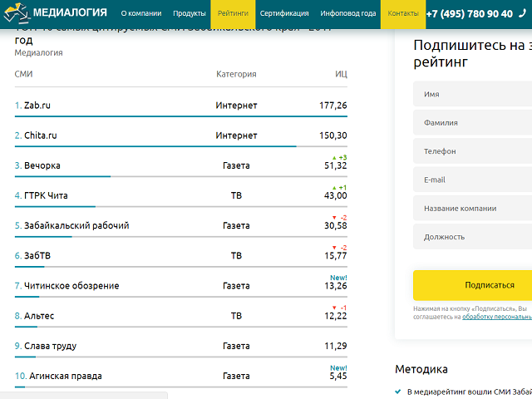532x399 pixels.
Task: Click the 5,45 value
Action: tap(338, 376)
